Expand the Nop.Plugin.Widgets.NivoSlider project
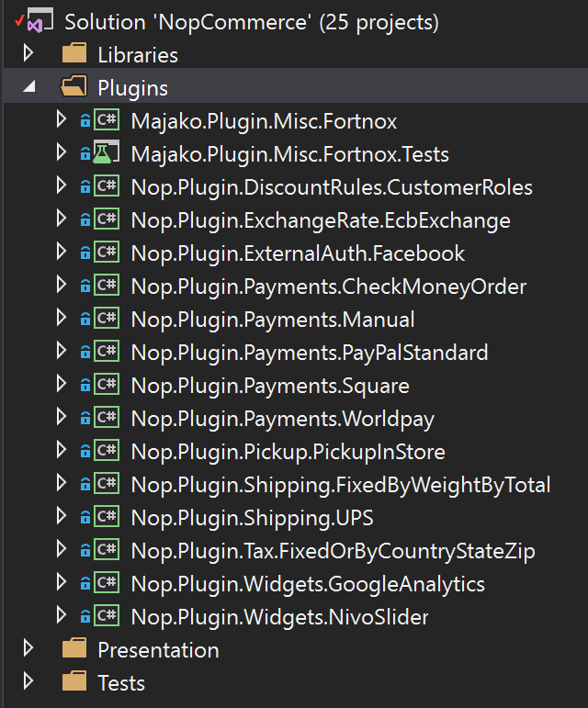Viewport: 588px width, 708px height. [62, 616]
